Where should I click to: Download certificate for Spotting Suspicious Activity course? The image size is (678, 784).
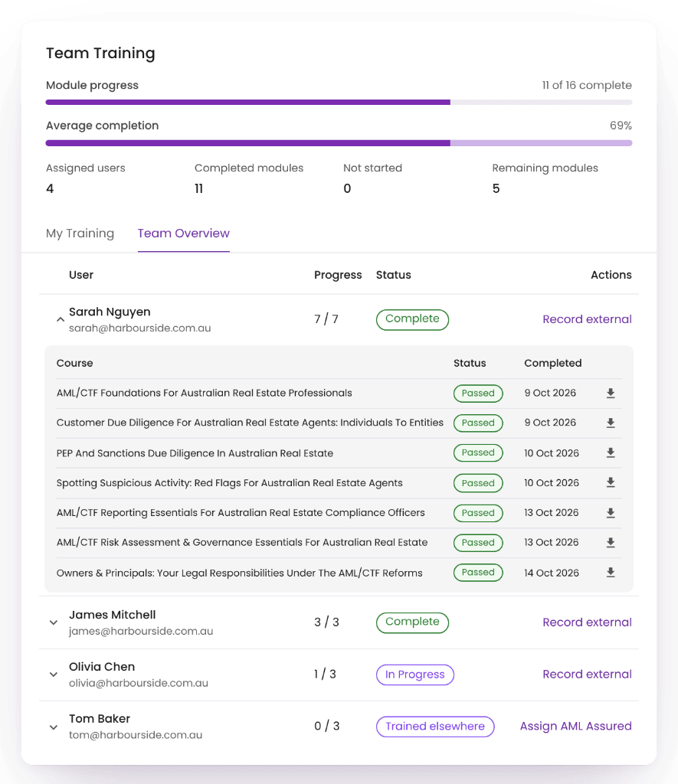coord(611,482)
